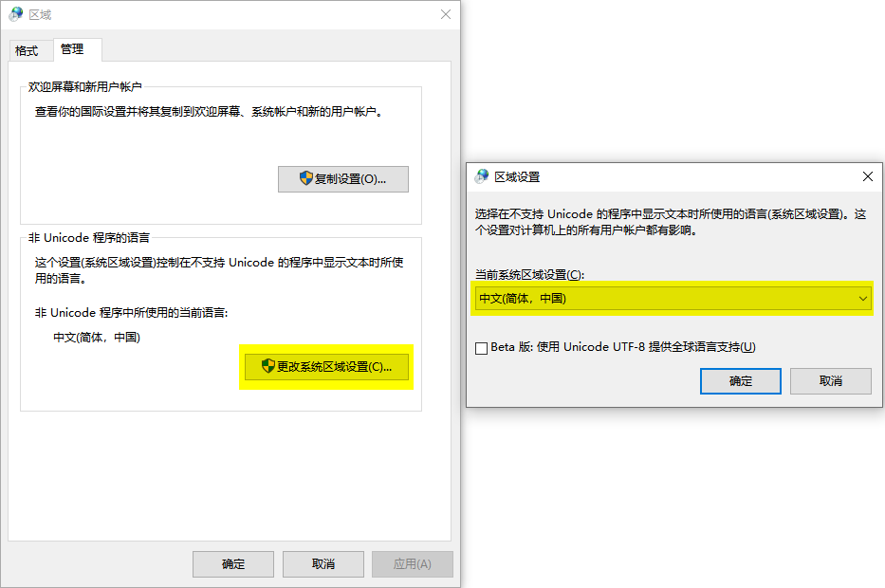Click 取消 at the bottom of 区域 window
This screenshot has height=588, width=885.
click(x=323, y=563)
